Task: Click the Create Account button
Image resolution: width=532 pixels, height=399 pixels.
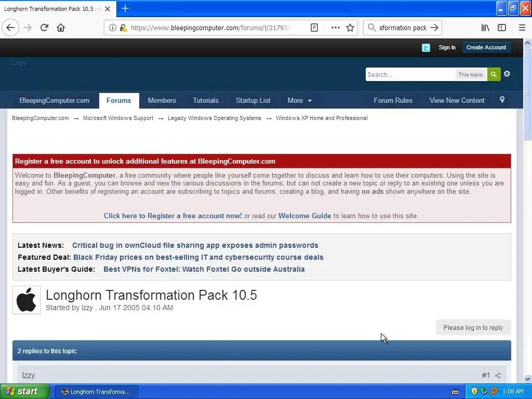Action: tap(486, 47)
